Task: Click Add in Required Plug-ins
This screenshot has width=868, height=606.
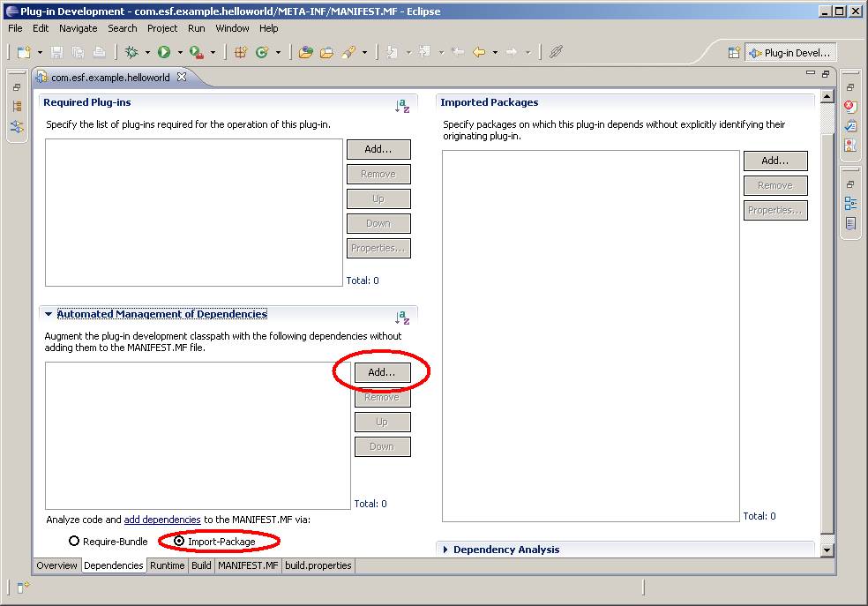Action: point(378,149)
